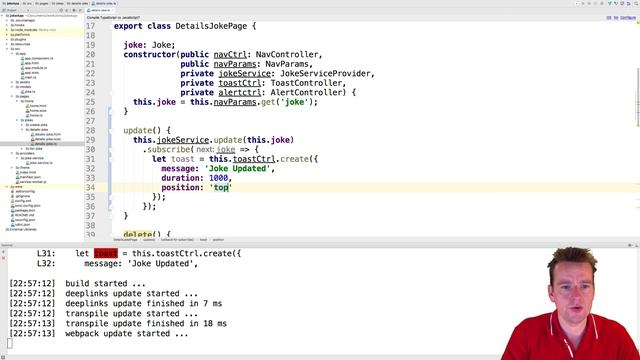Toggle code fold at line 31 toast create
This screenshot has width=640, height=360.
pos(110,159)
